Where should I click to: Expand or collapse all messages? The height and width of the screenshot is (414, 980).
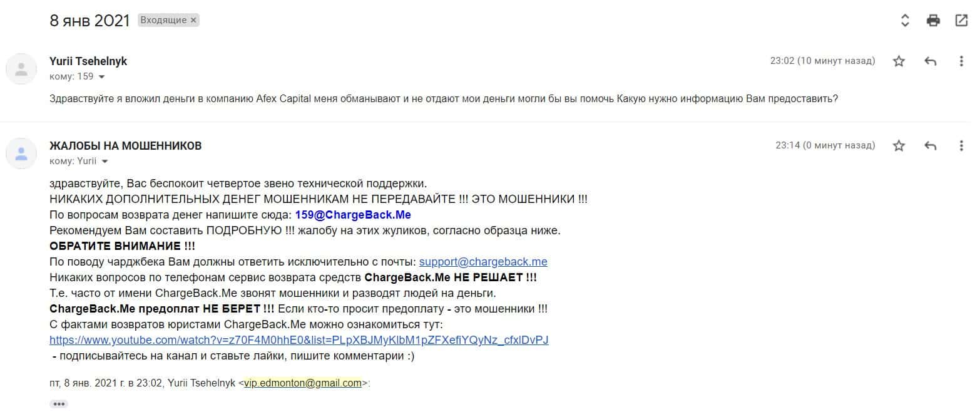point(905,21)
